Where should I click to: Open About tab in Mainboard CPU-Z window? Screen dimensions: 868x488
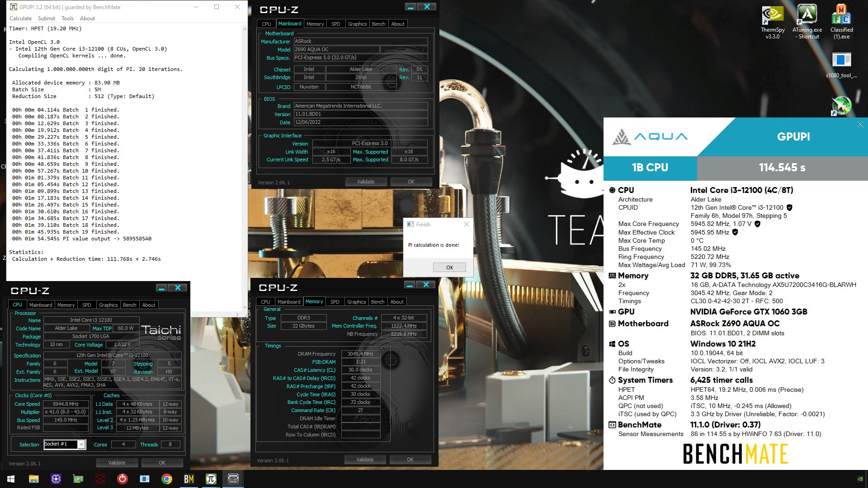pyautogui.click(x=398, y=24)
